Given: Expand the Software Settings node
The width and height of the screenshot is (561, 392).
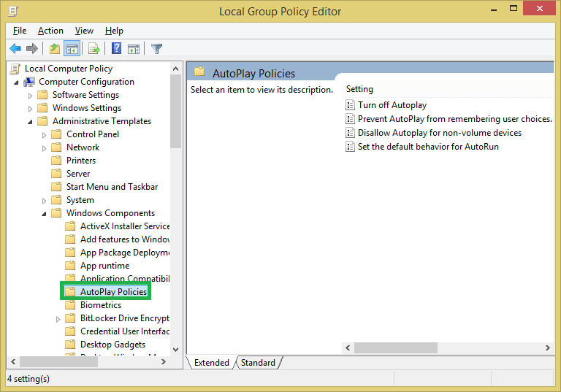Looking at the screenshot, I should (30, 96).
